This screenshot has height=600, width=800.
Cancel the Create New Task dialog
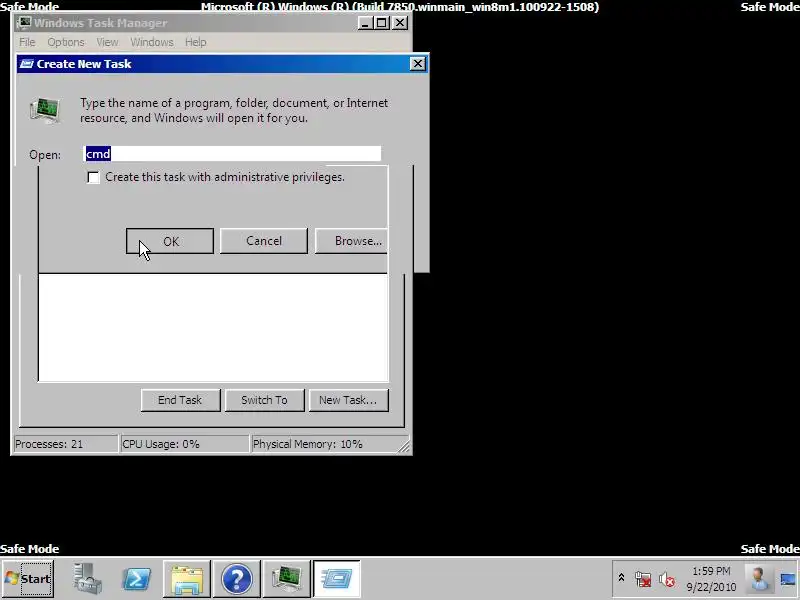click(x=264, y=241)
